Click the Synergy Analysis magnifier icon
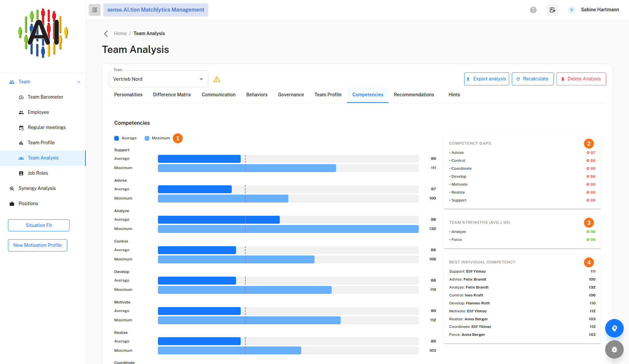The image size is (629, 364). coord(12,189)
